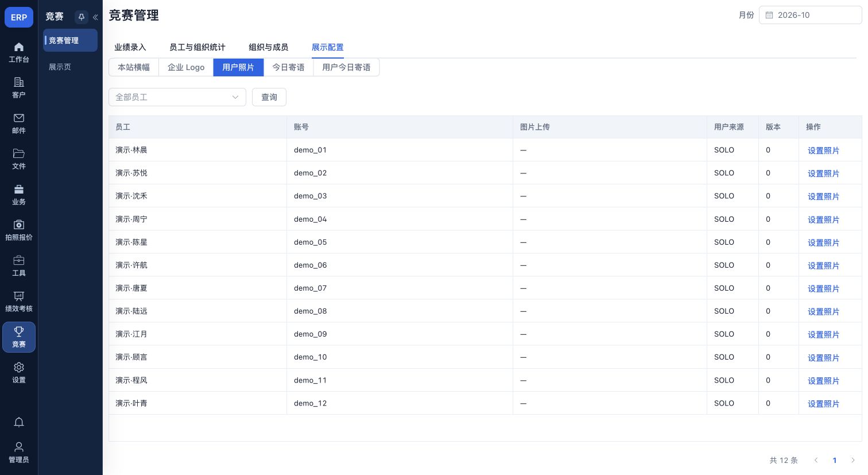Expand the 全部员工 dropdown
Image resolution: width=868 pixels, height=475 pixels.
click(177, 97)
